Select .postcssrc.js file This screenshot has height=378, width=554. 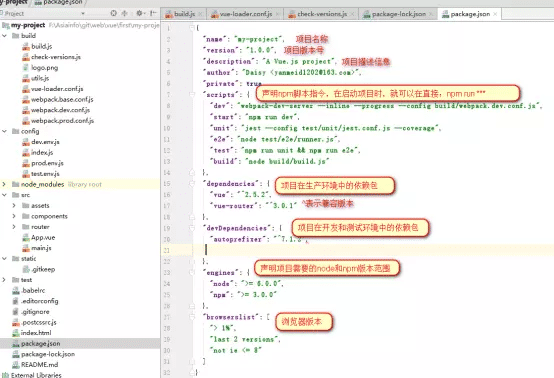34,322
